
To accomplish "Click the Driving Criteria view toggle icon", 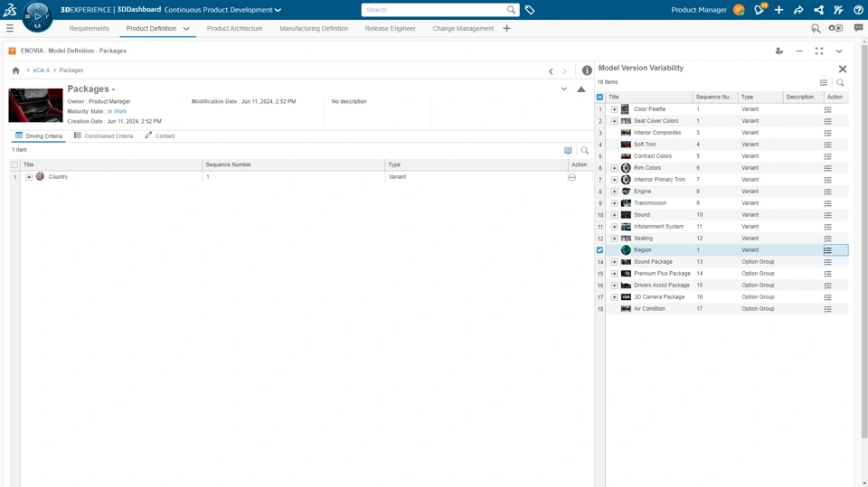I will 568,150.
